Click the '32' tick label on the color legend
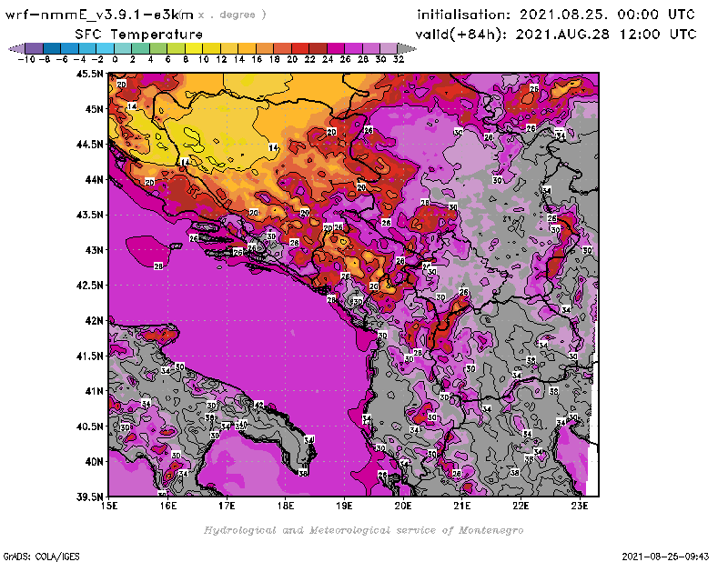 [399, 60]
